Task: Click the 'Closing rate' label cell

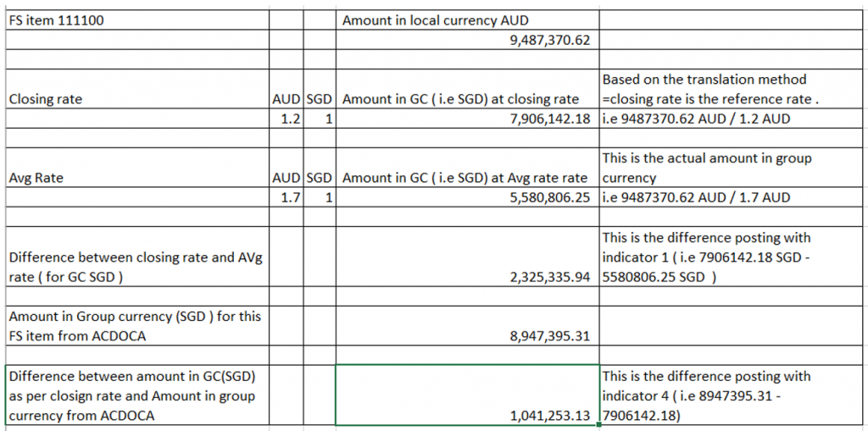Action: coord(136,89)
